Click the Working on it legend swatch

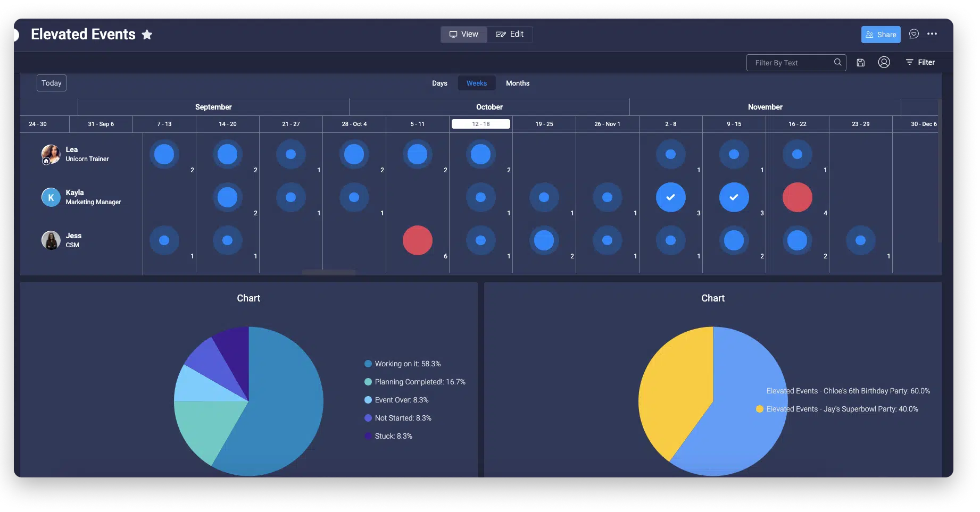pos(368,364)
